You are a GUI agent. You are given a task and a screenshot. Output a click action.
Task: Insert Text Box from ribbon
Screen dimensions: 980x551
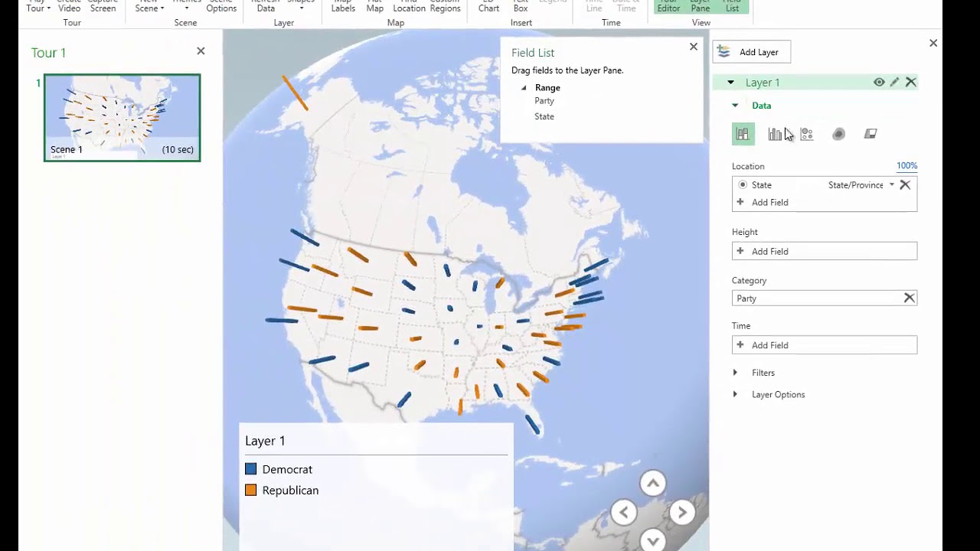[x=521, y=6]
